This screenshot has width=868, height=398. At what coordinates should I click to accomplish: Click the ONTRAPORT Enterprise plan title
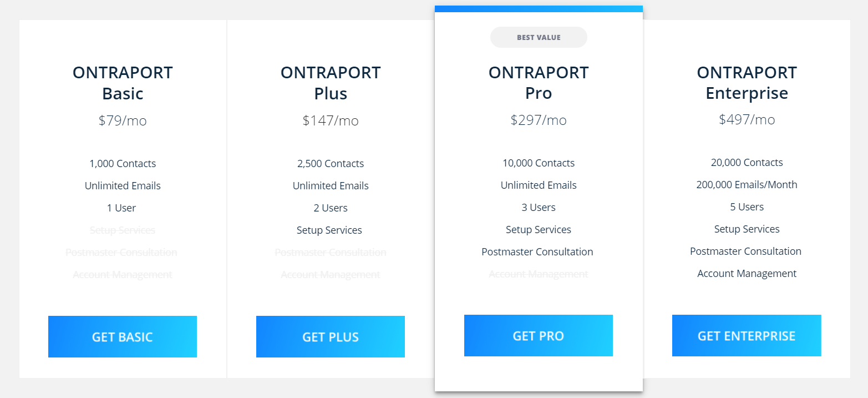click(x=747, y=83)
